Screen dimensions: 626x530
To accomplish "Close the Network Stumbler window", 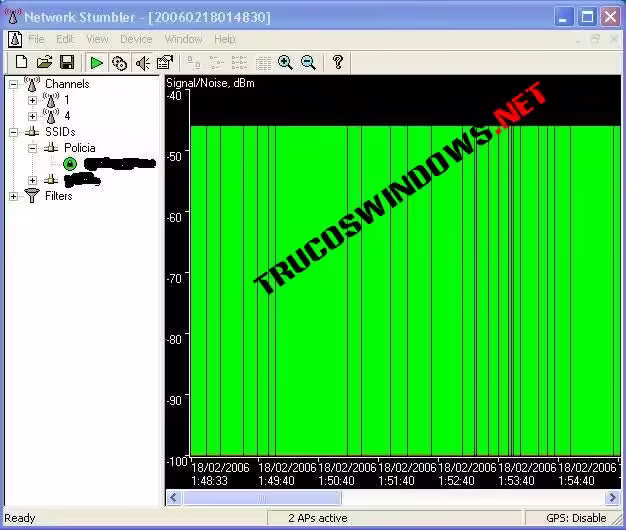I will tap(610, 17).
